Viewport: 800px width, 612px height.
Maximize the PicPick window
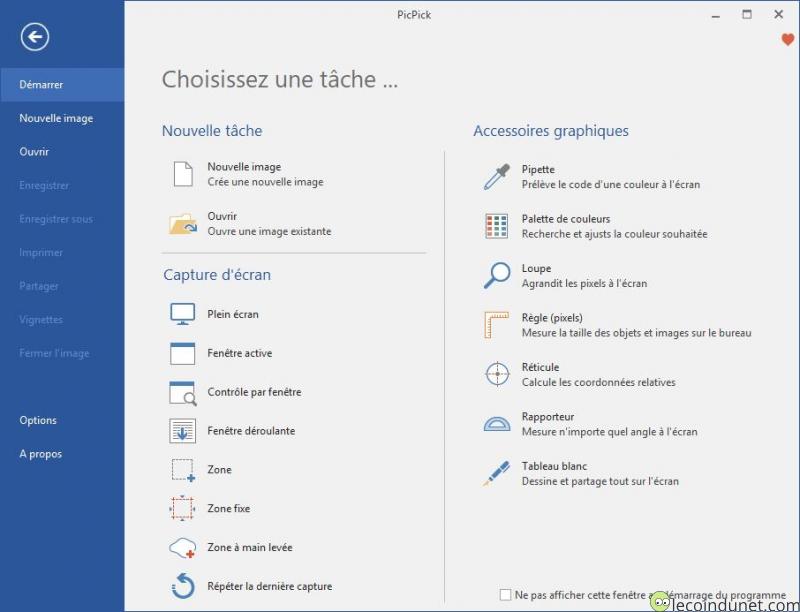tap(747, 15)
